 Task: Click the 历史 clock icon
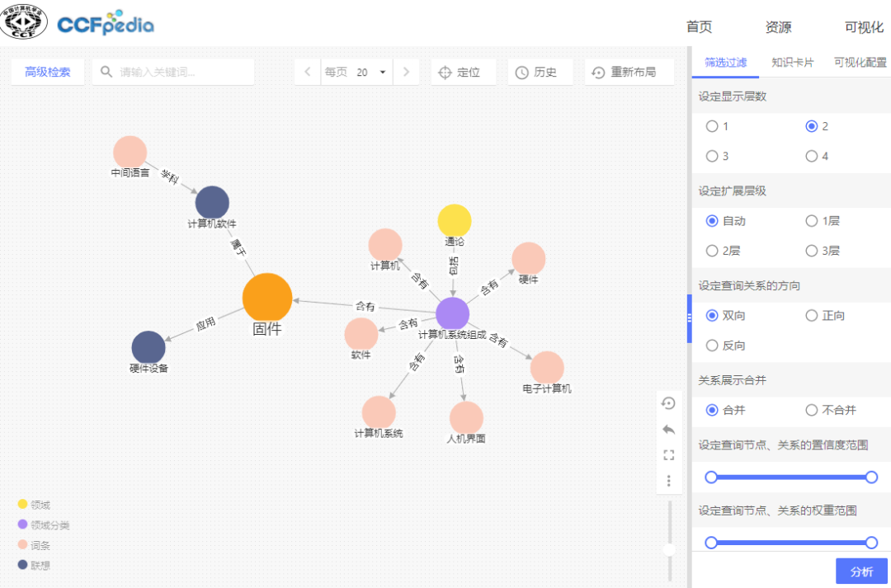(x=521, y=73)
